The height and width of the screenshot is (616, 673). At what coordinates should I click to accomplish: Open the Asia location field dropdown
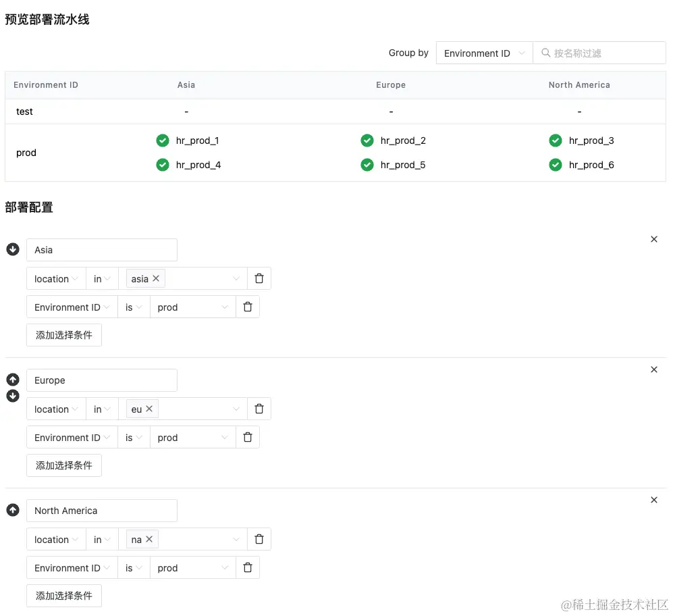click(56, 278)
